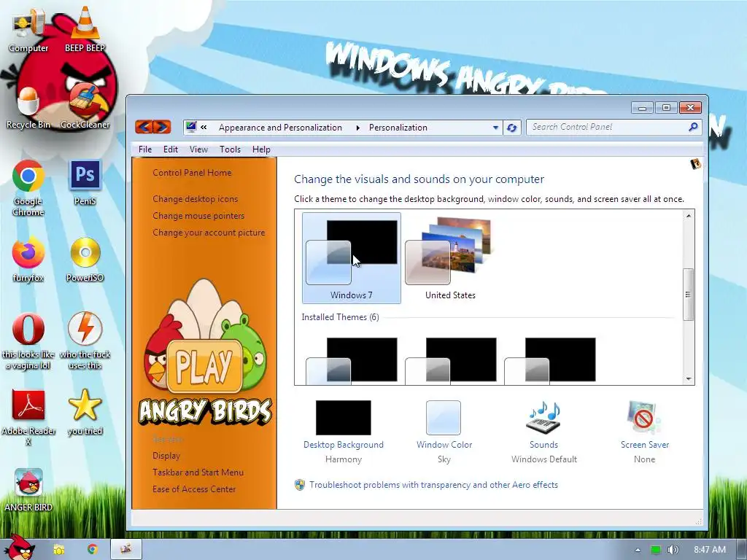Expand the Appearance and Personalization breadcrumb arrow
747x560 pixels.
357,128
